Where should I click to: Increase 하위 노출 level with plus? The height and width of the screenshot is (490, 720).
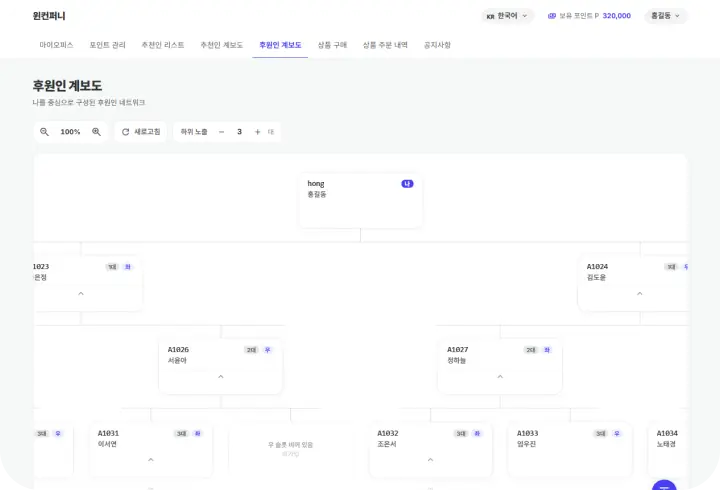(x=257, y=132)
